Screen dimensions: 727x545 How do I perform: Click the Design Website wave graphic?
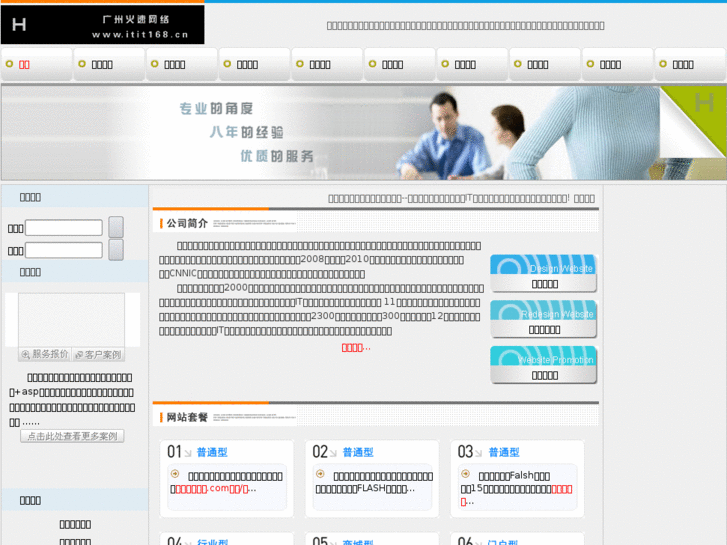click(x=543, y=264)
